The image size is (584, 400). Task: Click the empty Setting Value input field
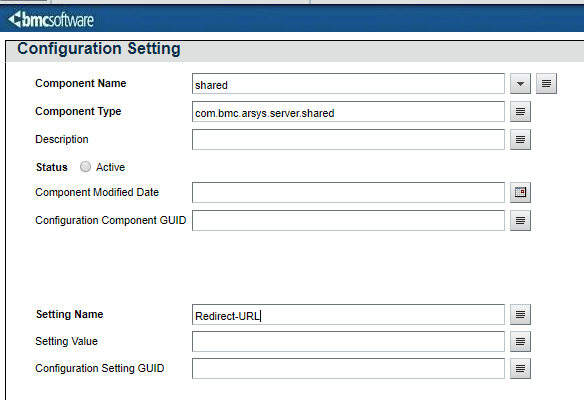(348, 342)
